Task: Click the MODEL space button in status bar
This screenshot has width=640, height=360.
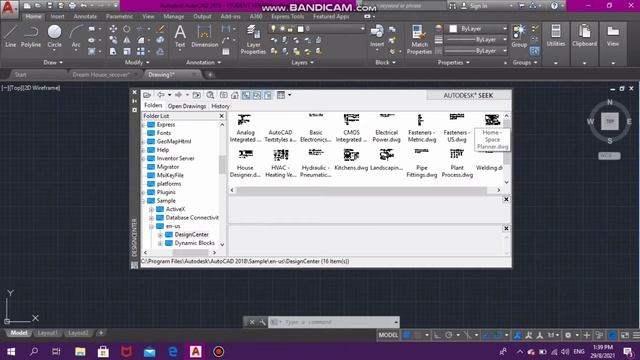Action: [388, 335]
